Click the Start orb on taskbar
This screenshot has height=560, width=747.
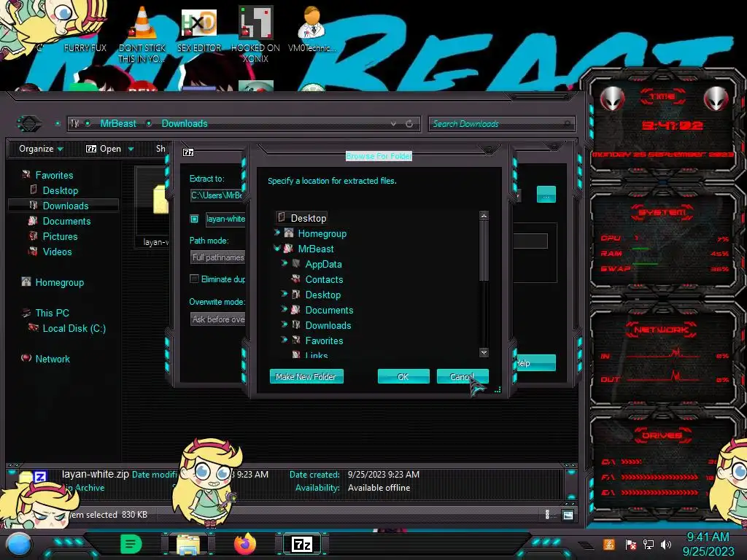(19, 544)
